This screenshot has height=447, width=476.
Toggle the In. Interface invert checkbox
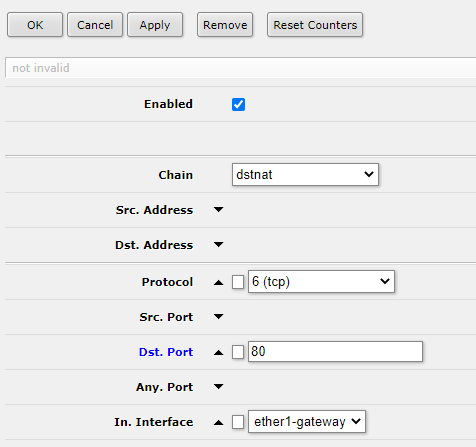coord(238,422)
